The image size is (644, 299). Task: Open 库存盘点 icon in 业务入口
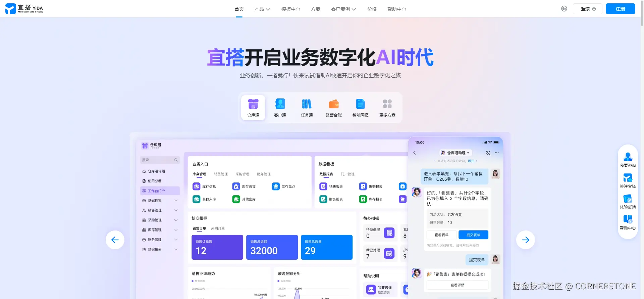click(x=276, y=186)
